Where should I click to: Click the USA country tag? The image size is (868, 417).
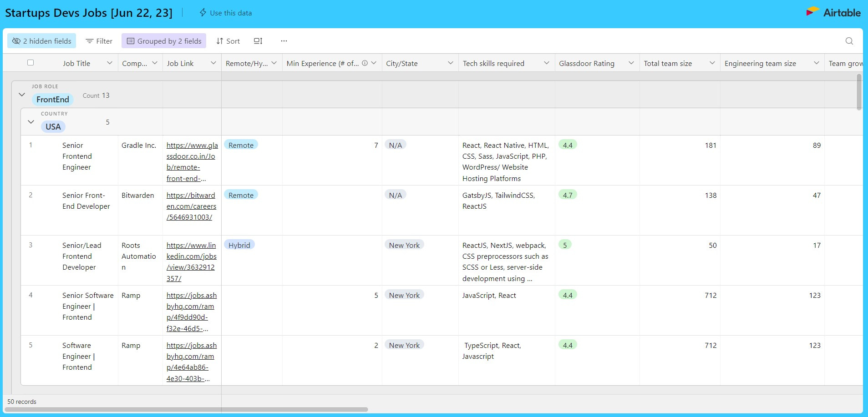pos(53,126)
